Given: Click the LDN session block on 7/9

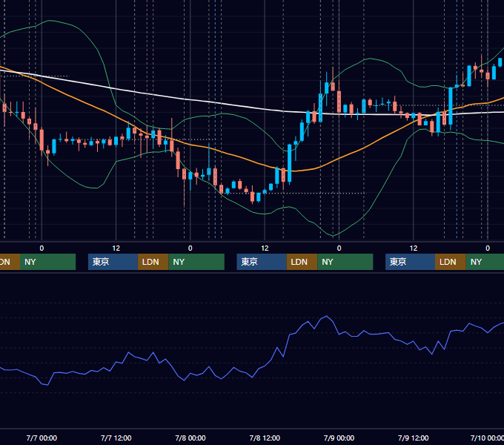Looking at the screenshot, I should tap(451, 262).
